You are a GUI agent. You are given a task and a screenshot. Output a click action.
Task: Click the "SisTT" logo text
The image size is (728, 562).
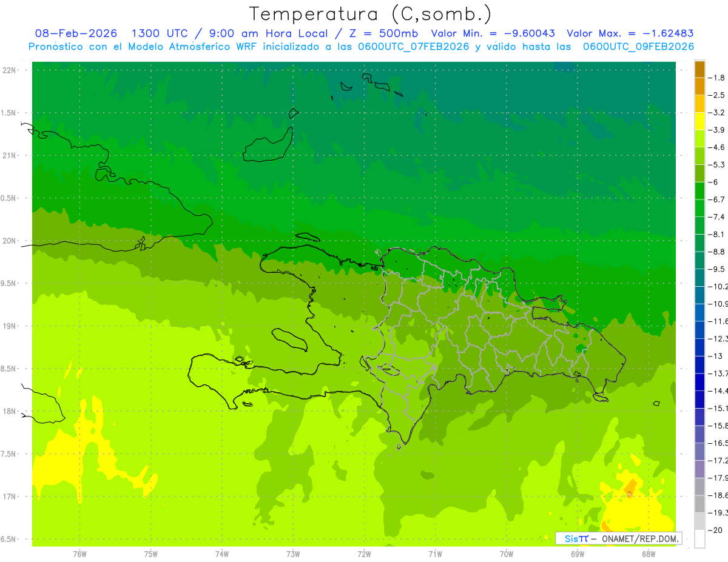pos(576,538)
